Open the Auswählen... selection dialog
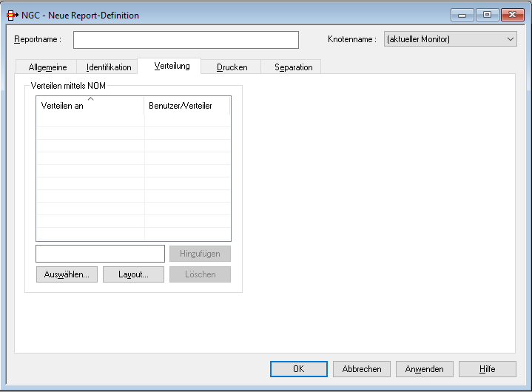 point(67,274)
